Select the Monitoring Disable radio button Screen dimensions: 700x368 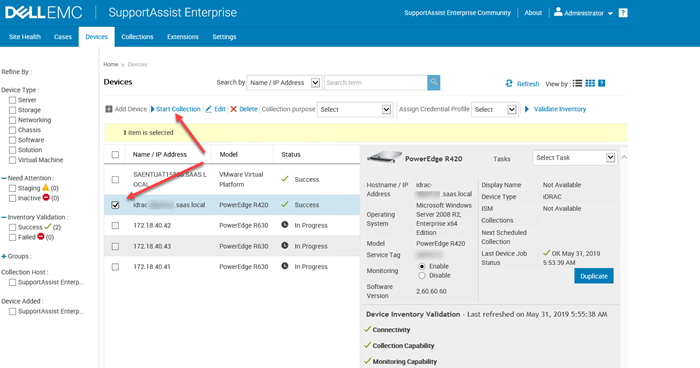pyautogui.click(x=422, y=276)
